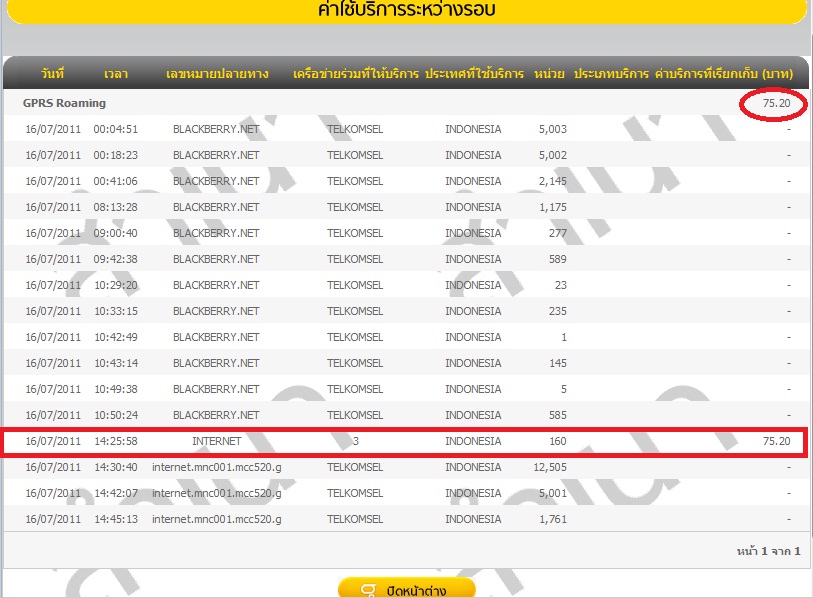The image size is (813, 598).
Task: Click the time 10:33:15
Action: [x=116, y=311]
